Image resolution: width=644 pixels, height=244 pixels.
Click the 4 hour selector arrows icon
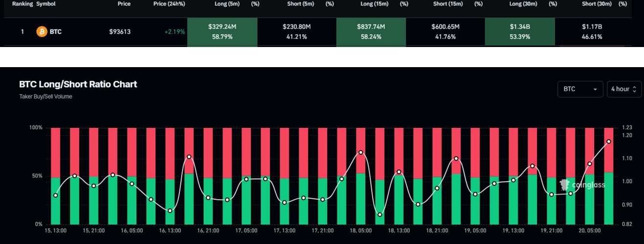(x=635, y=89)
